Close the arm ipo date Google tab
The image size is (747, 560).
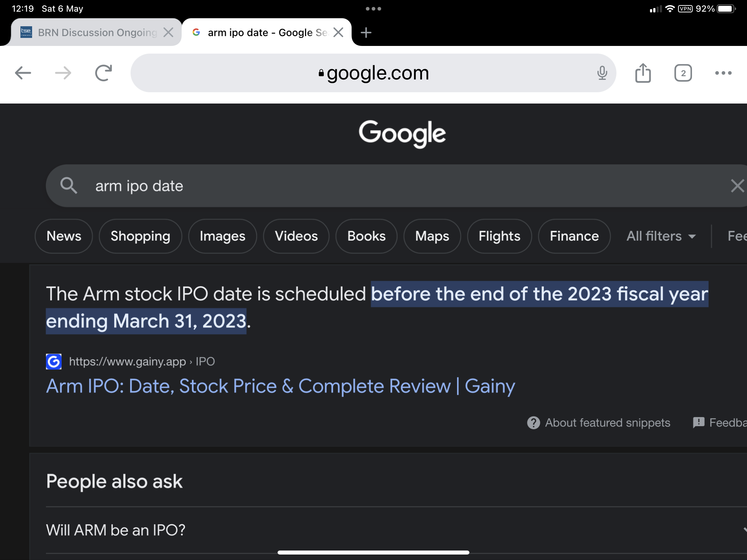(x=338, y=32)
